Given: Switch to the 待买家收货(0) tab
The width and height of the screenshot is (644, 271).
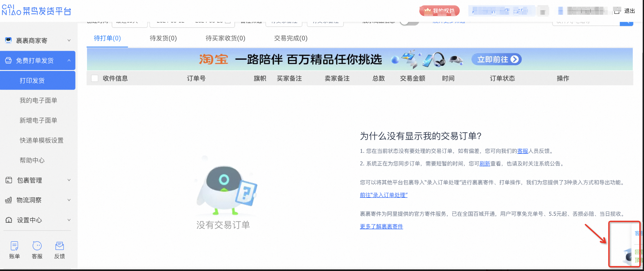Looking at the screenshot, I should point(225,38).
